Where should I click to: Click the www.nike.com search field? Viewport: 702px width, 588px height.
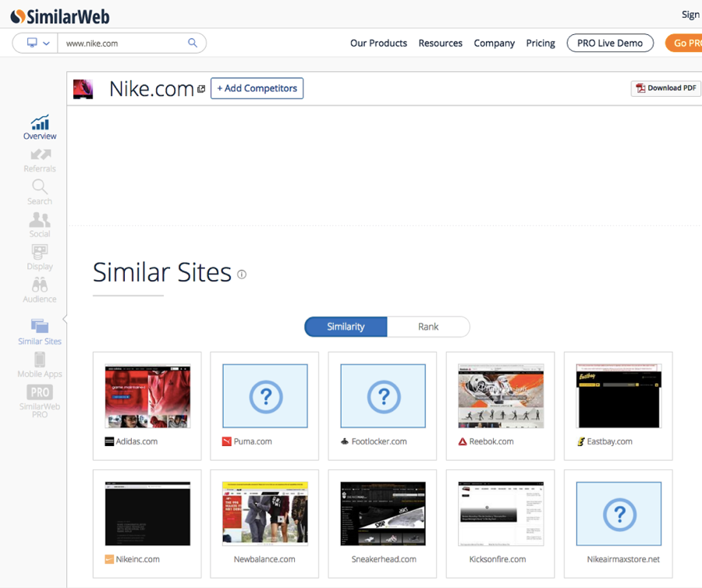pyautogui.click(x=123, y=44)
